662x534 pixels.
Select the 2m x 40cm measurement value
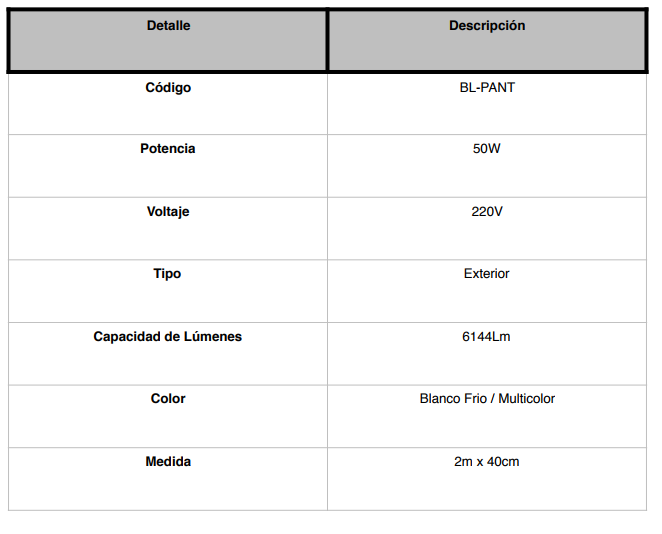coord(486,461)
